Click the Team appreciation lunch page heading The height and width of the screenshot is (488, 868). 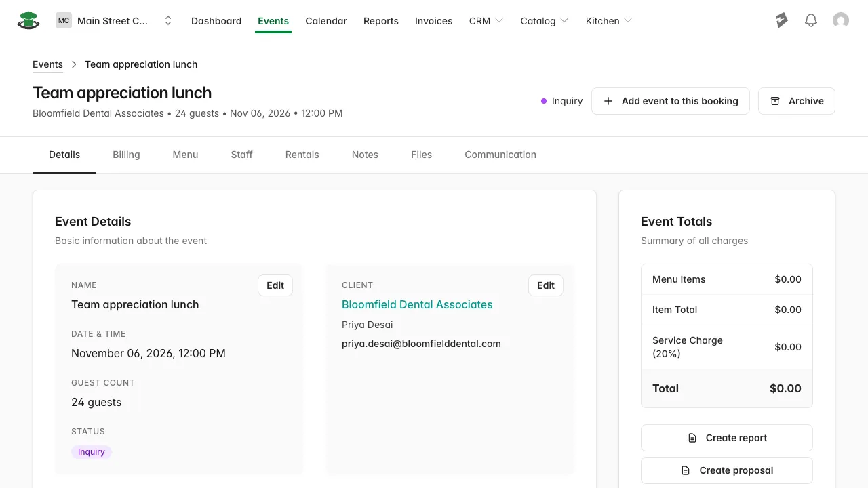pos(122,93)
